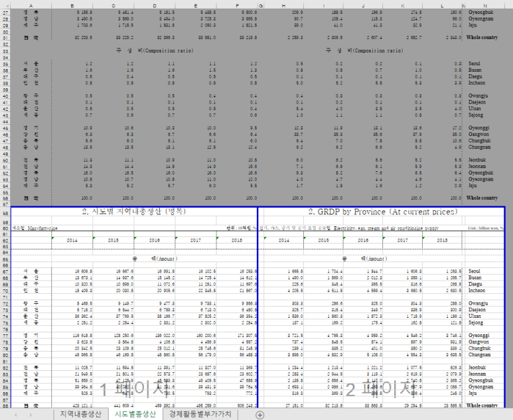Click 'Whole country' label in row 31
This screenshot has width=513, height=420.
482,37
